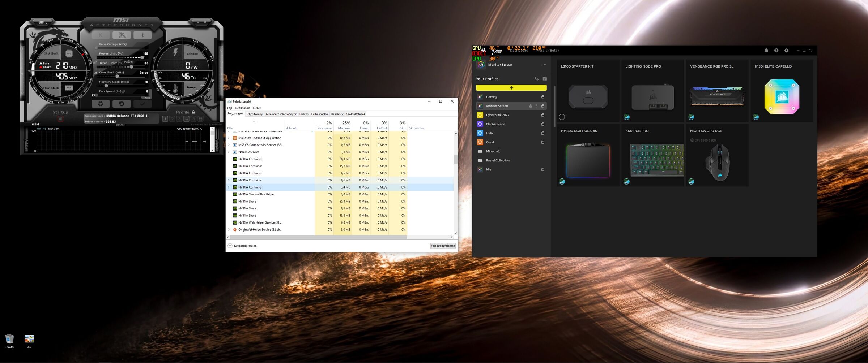The image size is (868, 363).
Task: Switch to the Szolgáltatások tab
Action: tap(356, 114)
